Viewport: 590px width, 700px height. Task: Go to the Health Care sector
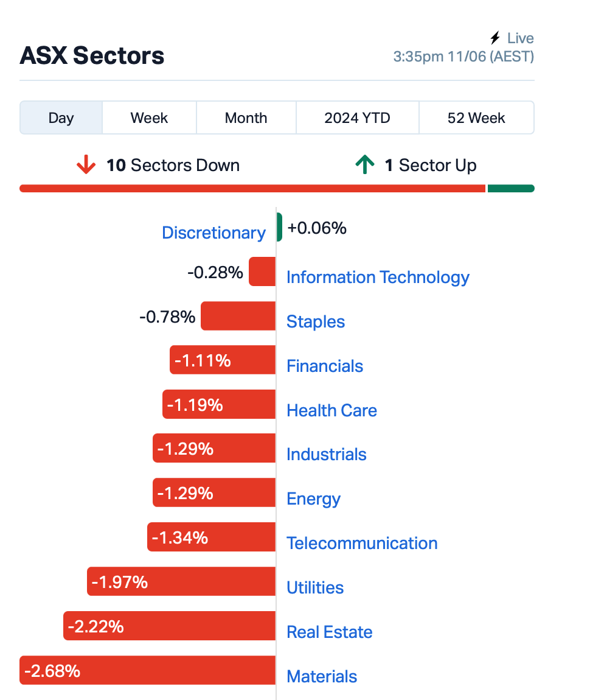331,410
